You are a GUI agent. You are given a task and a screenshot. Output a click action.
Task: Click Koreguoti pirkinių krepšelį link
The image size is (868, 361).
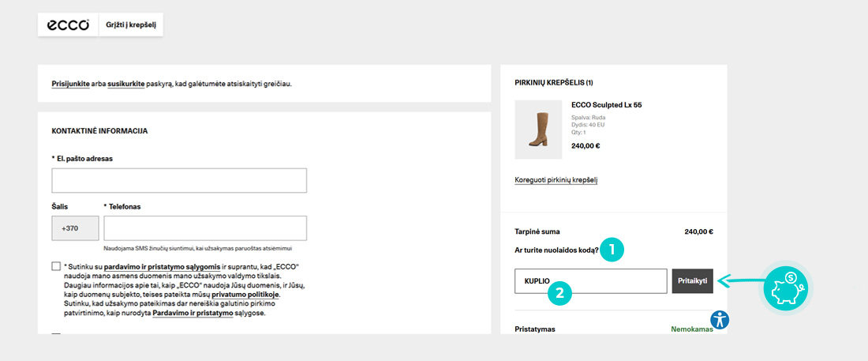pos(556,180)
